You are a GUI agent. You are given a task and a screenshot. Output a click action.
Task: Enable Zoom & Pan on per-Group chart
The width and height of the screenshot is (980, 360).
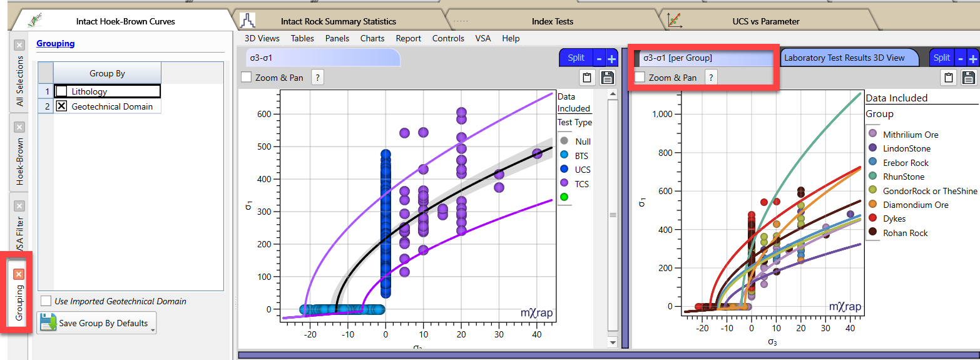pyautogui.click(x=640, y=77)
